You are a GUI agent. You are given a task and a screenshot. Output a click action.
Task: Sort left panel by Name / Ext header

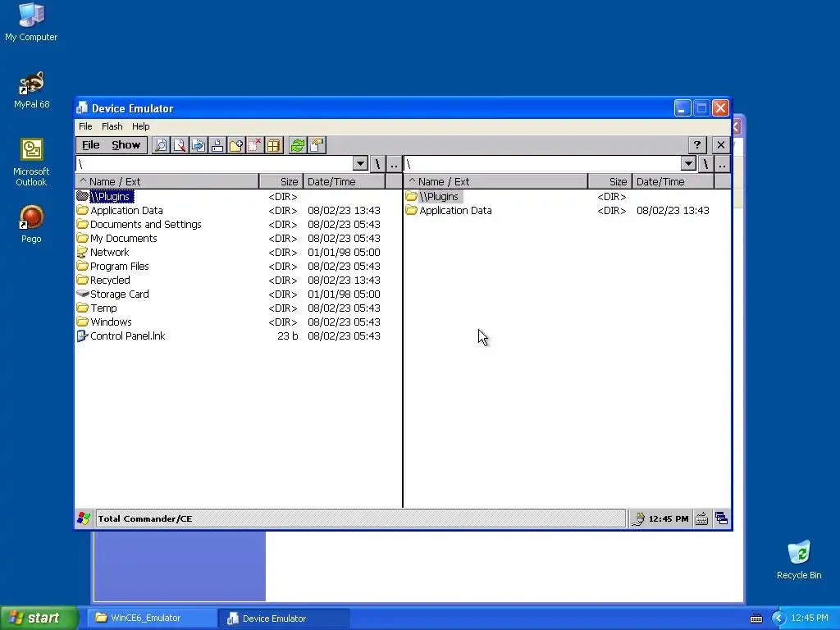tap(167, 181)
